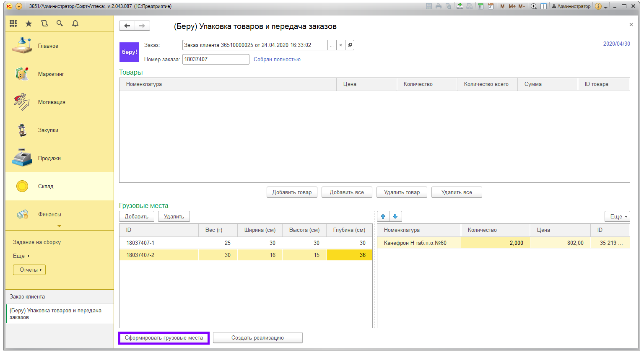Viewport: 644px width, 353px height.
Task: Expand the Еще submenu in sidebar
Action: 21,256
